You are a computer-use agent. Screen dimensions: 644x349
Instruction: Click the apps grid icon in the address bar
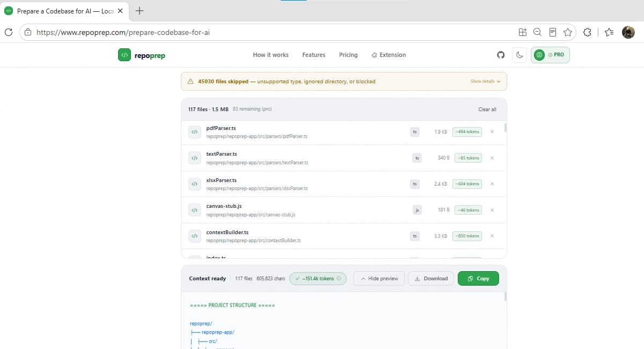coord(522,32)
